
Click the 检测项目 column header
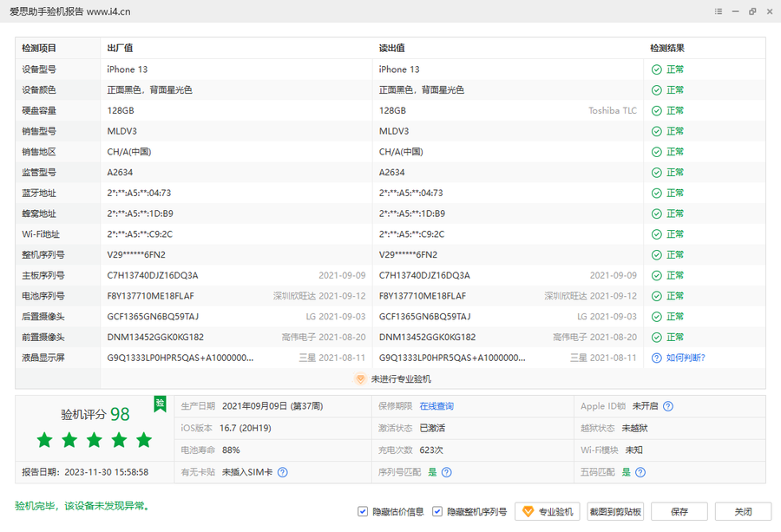tap(39, 49)
